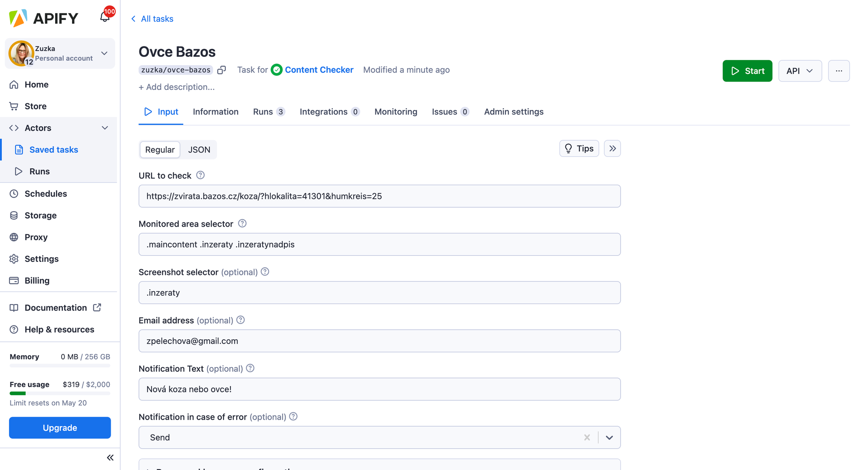Switch to the Monitoring tab
Image resolution: width=868 pixels, height=470 pixels.
pyautogui.click(x=395, y=112)
